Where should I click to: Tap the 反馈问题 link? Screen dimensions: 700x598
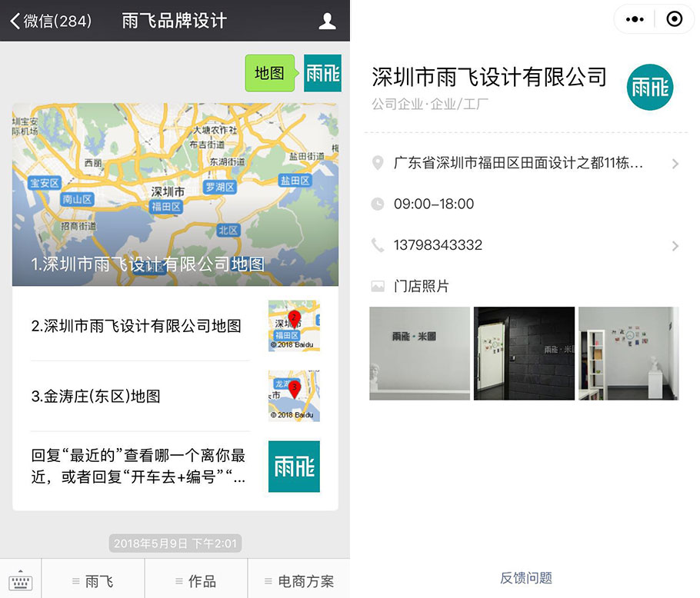point(526,578)
